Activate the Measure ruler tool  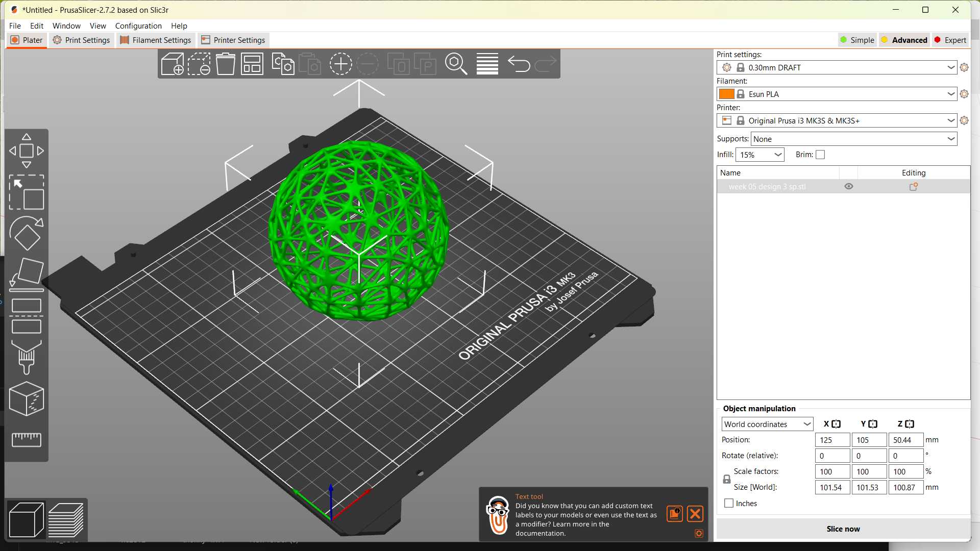pos(27,439)
